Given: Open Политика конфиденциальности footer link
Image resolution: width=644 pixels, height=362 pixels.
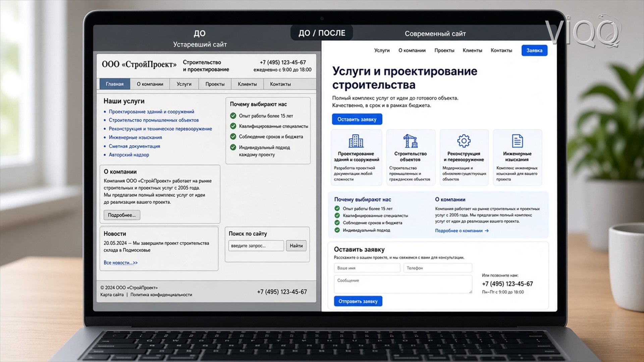Looking at the screenshot, I should pos(161,295).
